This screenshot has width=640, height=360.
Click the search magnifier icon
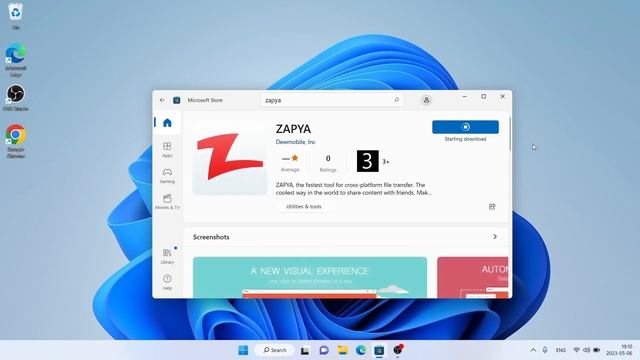[396, 100]
